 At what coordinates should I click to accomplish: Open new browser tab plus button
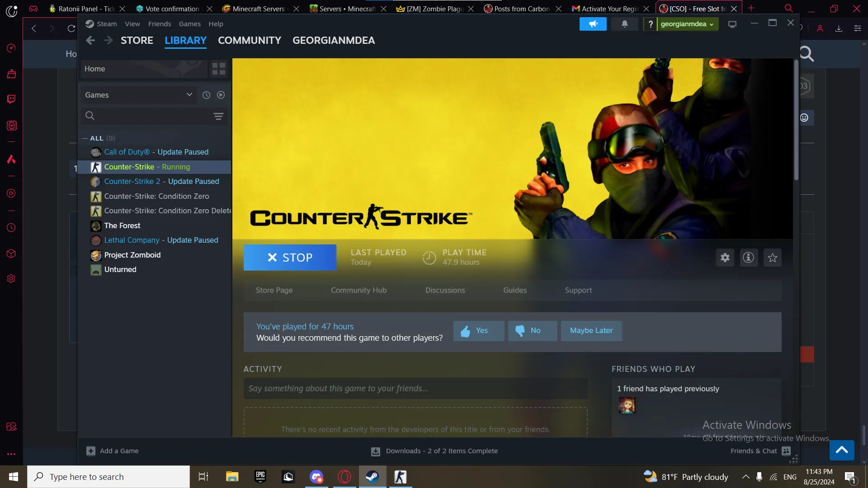point(751,8)
